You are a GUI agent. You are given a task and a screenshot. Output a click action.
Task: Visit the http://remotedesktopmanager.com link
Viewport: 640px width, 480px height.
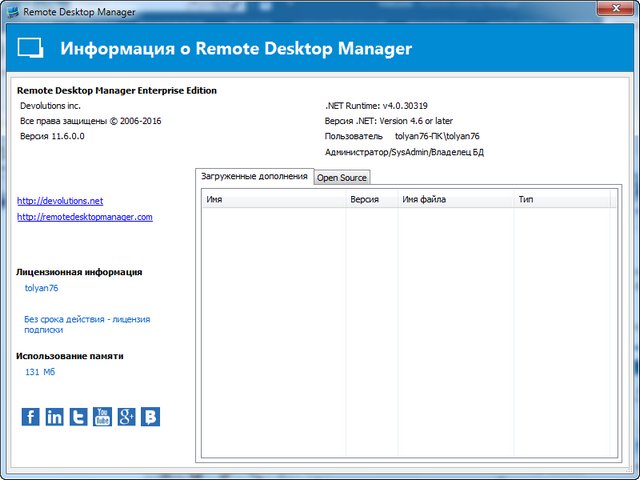coord(85,217)
